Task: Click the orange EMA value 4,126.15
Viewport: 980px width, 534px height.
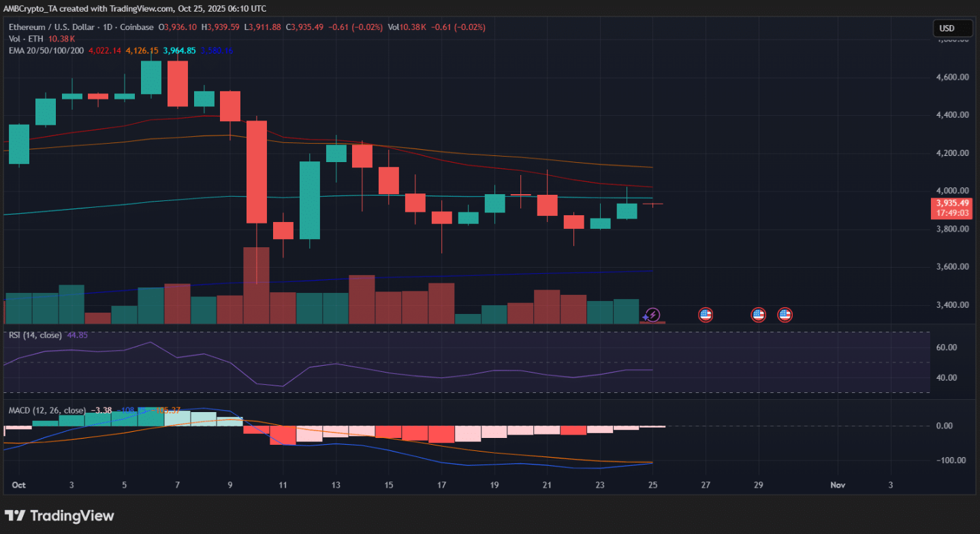Action: tap(142, 50)
